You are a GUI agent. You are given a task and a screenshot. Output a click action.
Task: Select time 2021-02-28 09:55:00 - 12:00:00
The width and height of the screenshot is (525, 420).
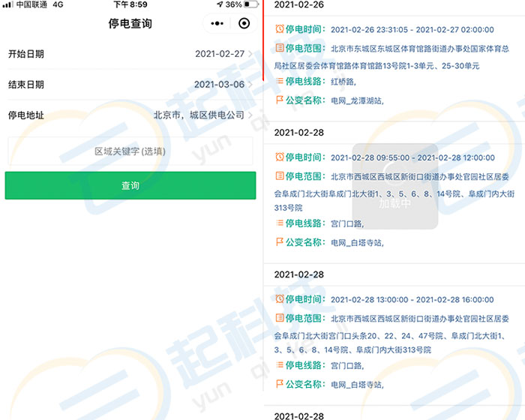412,157
